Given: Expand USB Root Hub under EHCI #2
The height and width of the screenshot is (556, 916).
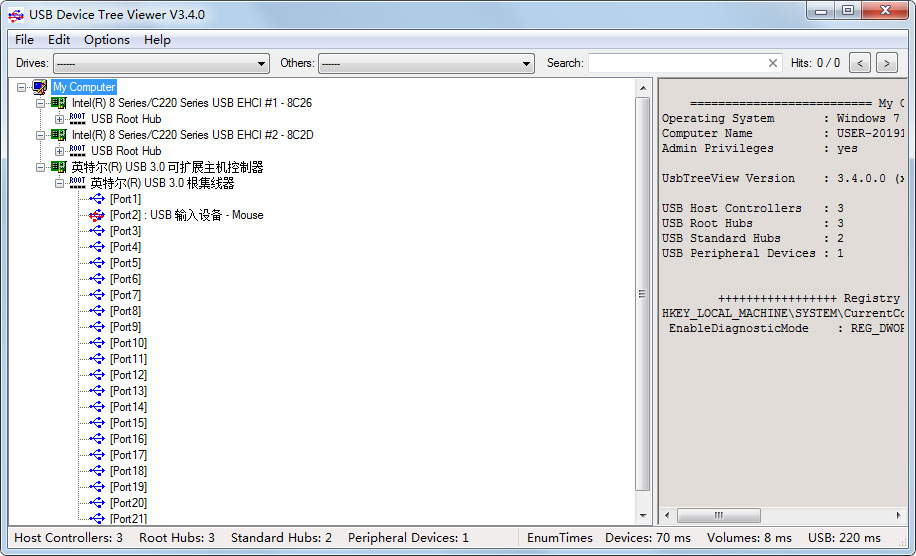Looking at the screenshot, I should coord(59,151).
